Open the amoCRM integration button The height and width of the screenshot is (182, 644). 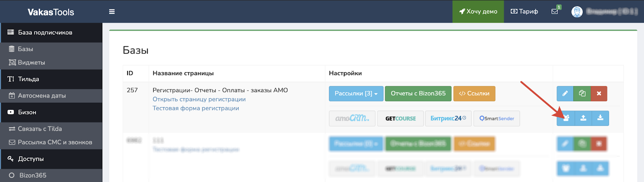pos(352,118)
